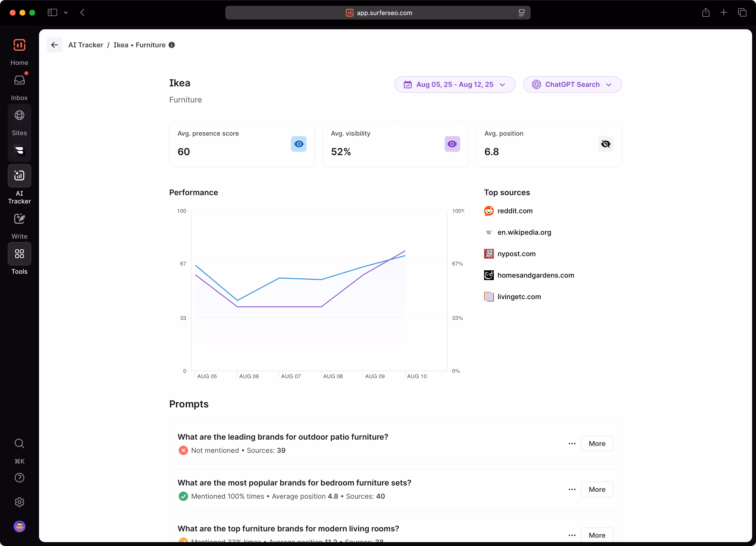Viewport: 756px width, 546px height.
Task: Click the Surfer Home logo icon
Action: pos(19,45)
